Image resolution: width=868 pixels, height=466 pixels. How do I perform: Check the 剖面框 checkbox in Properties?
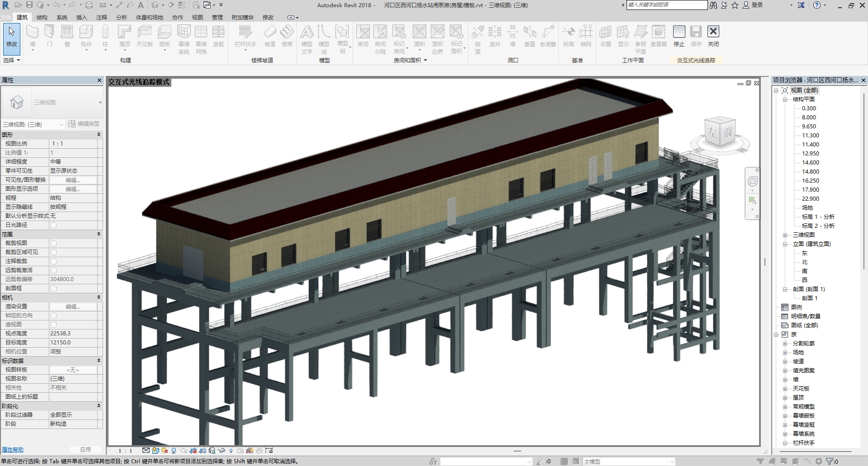[x=54, y=288]
